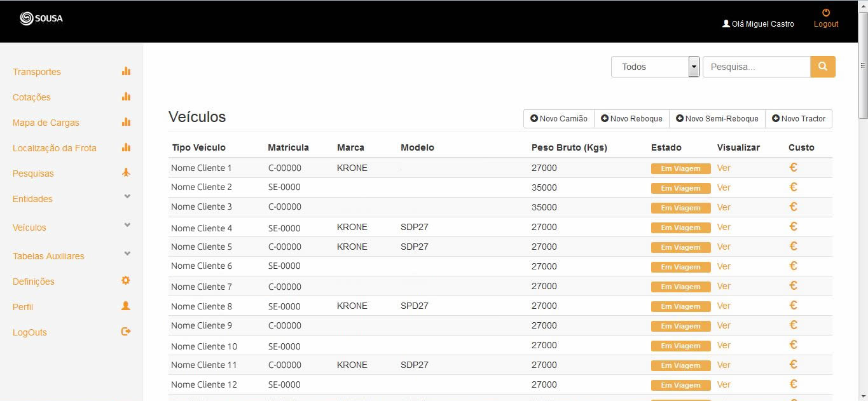Click the gear icon beside Definições
The image size is (868, 401).
tap(126, 280)
